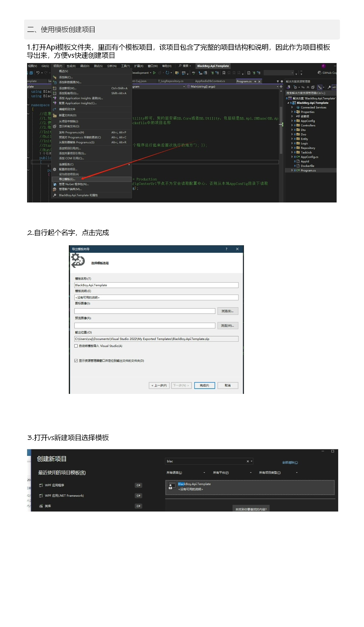The image size is (364, 627).
Task: Click 浏览(W)... button for preview image
Action: [x=228, y=326]
